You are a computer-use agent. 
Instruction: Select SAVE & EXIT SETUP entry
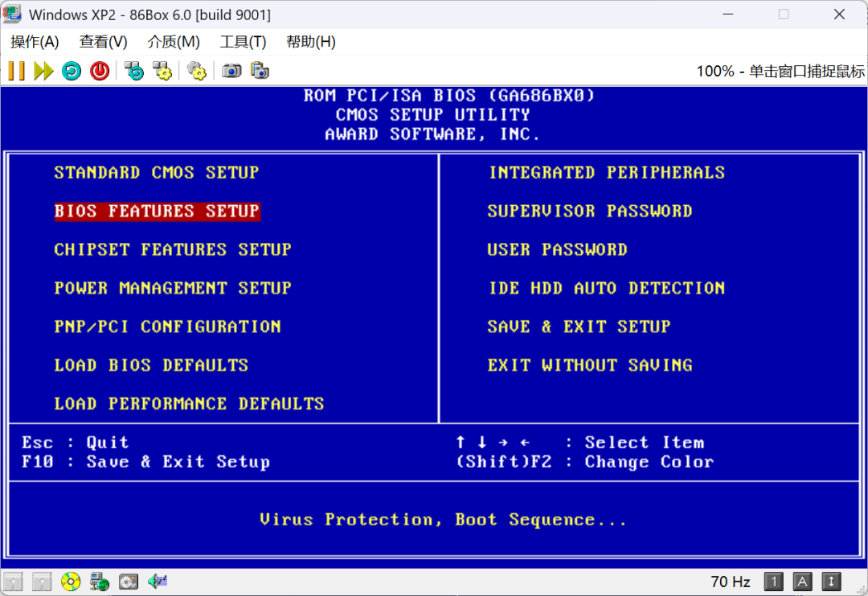tap(579, 327)
